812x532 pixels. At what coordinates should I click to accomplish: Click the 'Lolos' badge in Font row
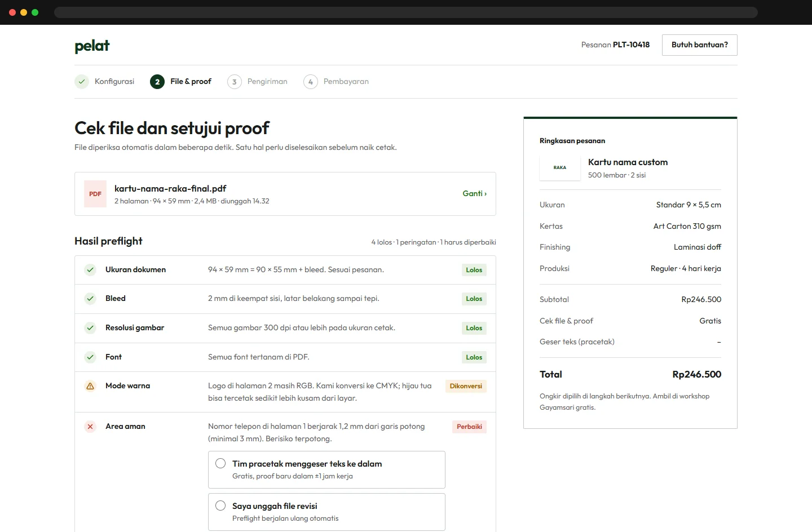[474, 357]
